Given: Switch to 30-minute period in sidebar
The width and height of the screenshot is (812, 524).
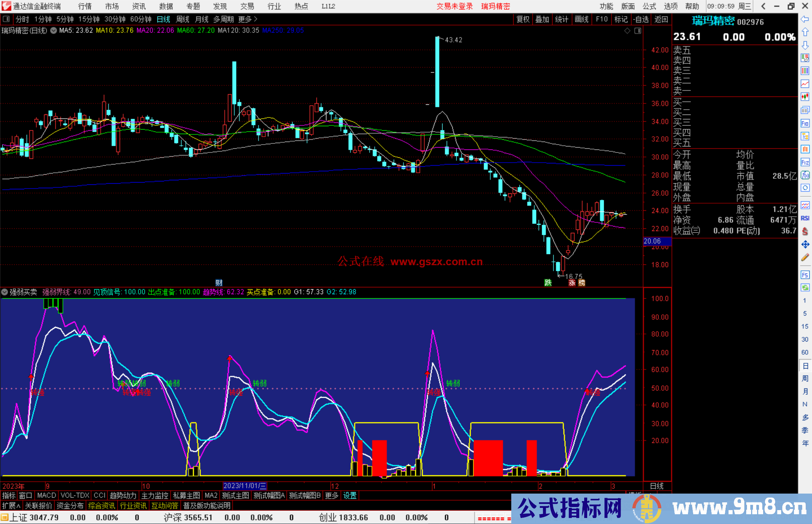Looking at the screenshot, I should click(805, 340).
